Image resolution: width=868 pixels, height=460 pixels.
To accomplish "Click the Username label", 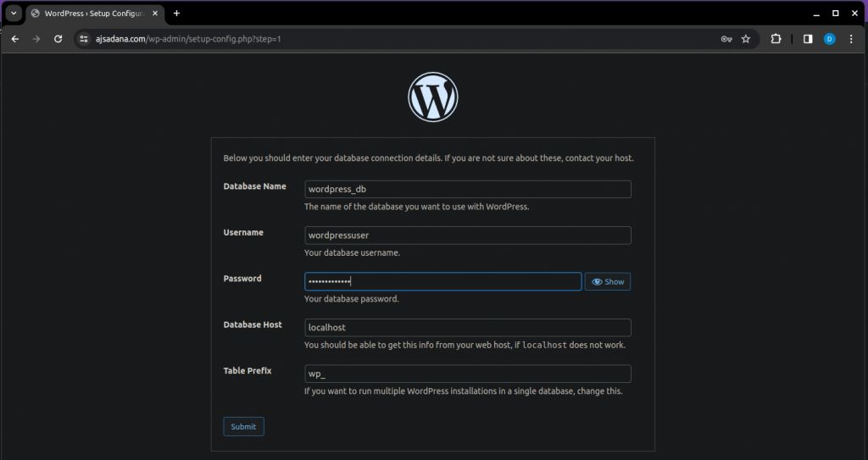I will coord(243,232).
